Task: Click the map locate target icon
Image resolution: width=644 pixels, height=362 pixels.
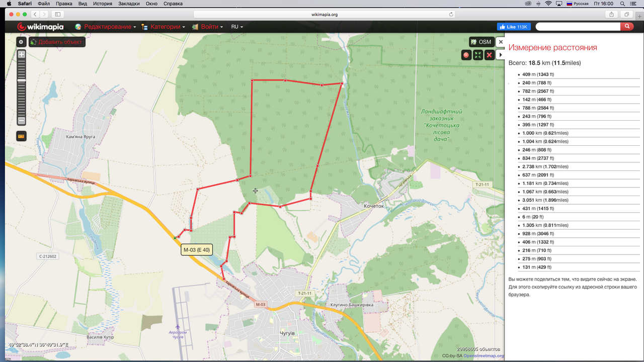Action: (21, 42)
